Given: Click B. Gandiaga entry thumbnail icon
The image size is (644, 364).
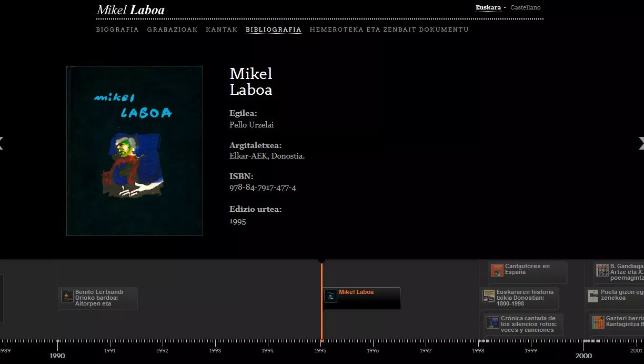Looking at the screenshot, I should tap(602, 270).
